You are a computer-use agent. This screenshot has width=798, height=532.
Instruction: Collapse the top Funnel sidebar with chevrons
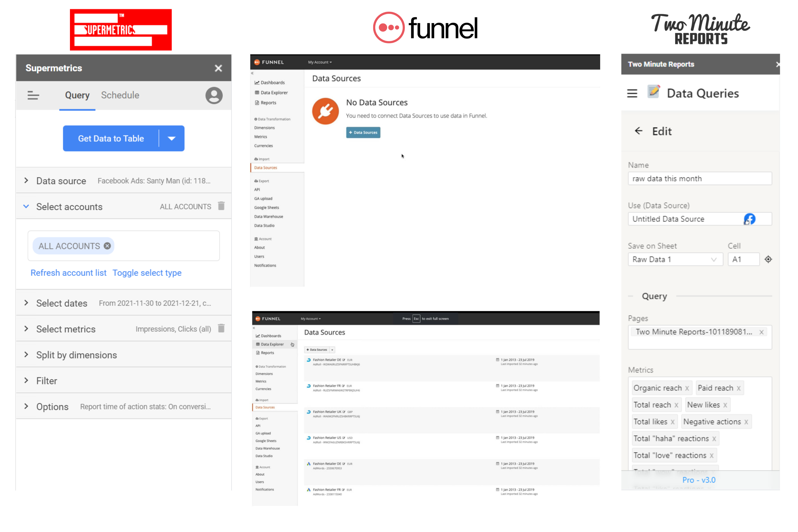tap(252, 73)
